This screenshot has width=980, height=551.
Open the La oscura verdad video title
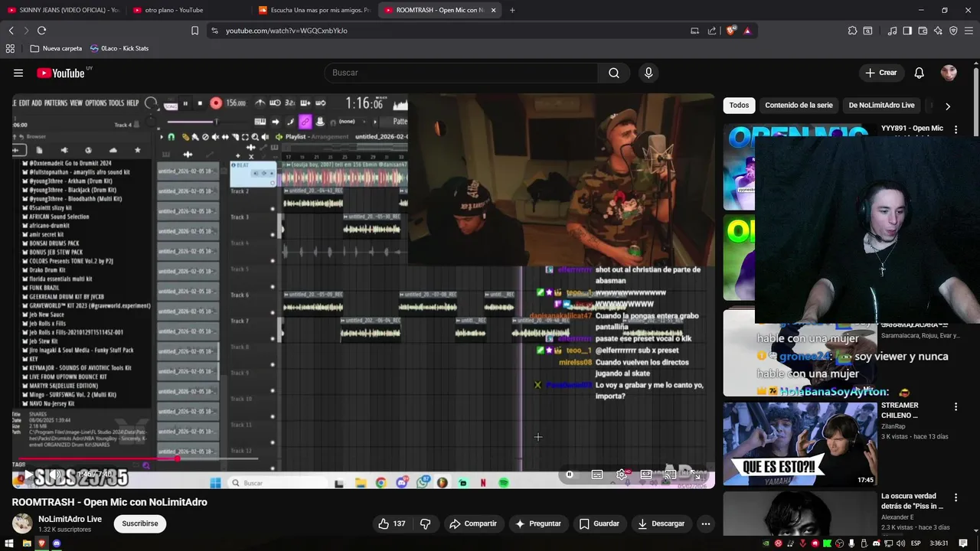click(x=912, y=501)
